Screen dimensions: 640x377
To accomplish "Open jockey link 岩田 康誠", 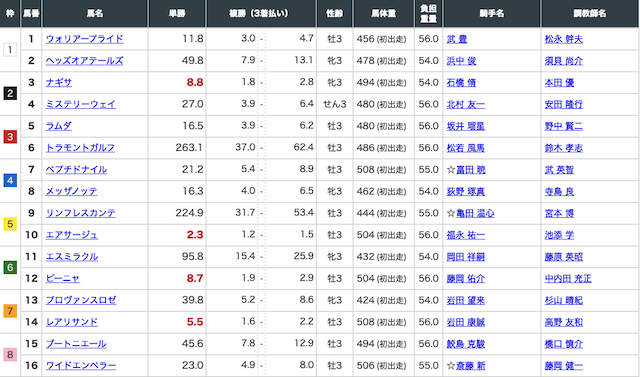I will (466, 322).
